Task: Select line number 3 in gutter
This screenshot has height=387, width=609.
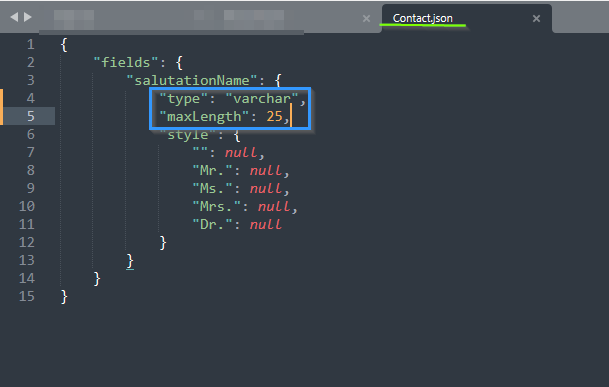Action: [x=31, y=80]
